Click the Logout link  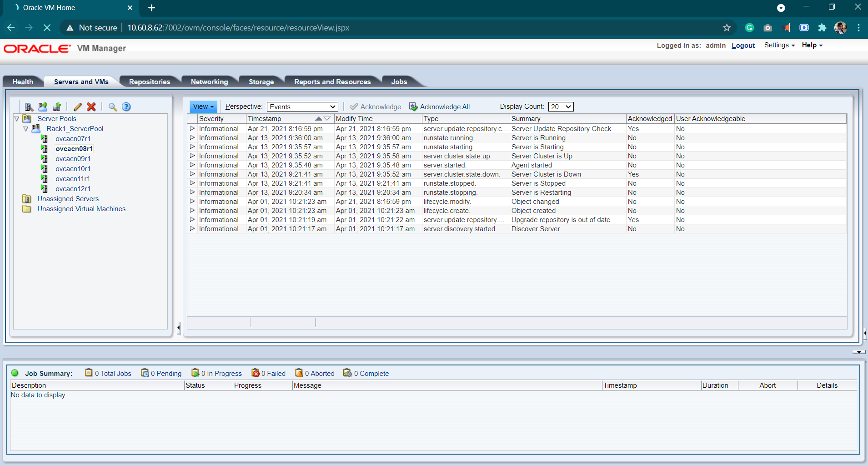(743, 46)
